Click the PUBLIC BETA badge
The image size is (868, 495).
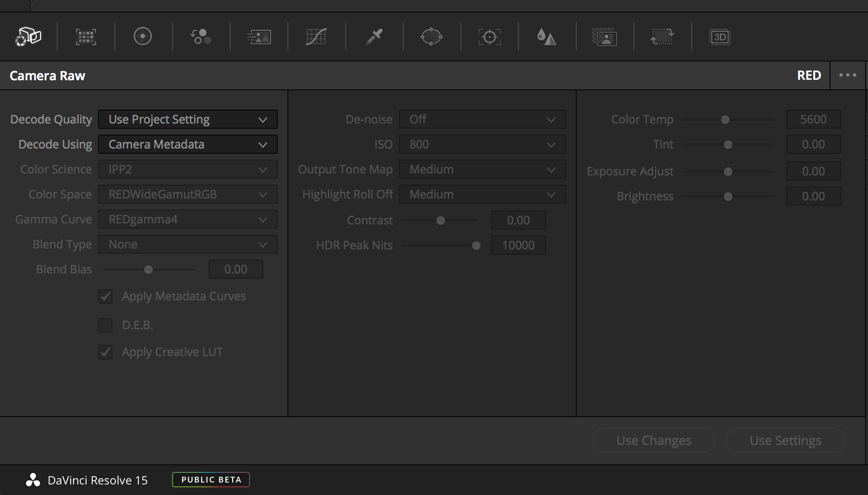(x=211, y=480)
